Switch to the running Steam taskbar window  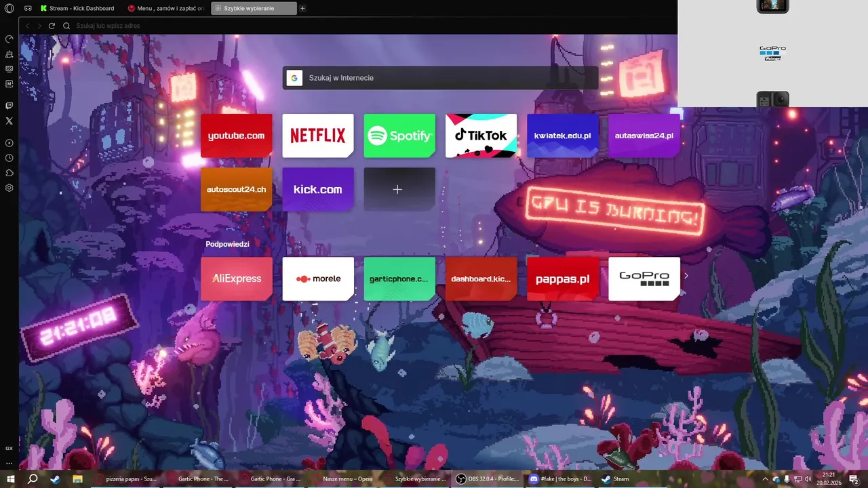click(x=633, y=479)
